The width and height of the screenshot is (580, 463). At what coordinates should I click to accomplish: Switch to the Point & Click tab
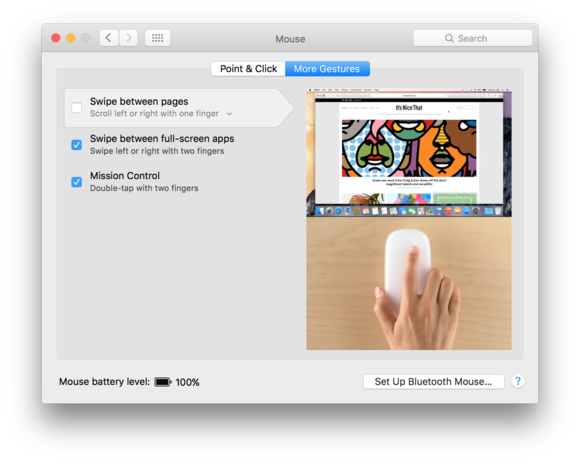pos(248,69)
